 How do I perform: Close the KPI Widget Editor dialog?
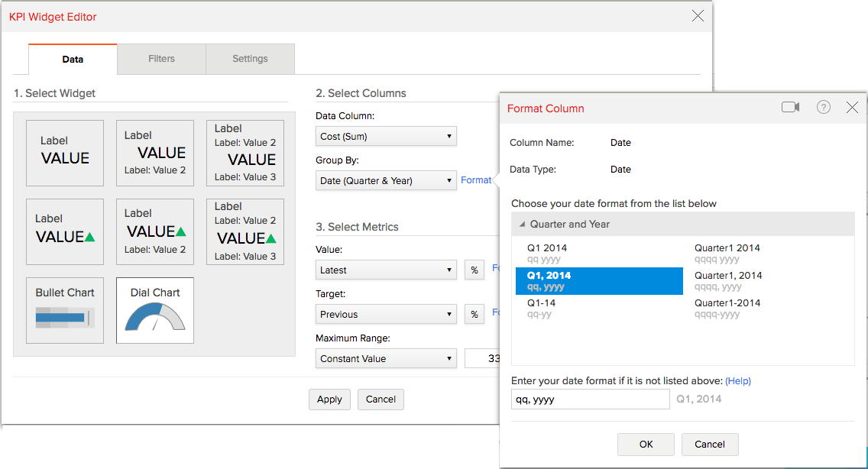tap(698, 16)
